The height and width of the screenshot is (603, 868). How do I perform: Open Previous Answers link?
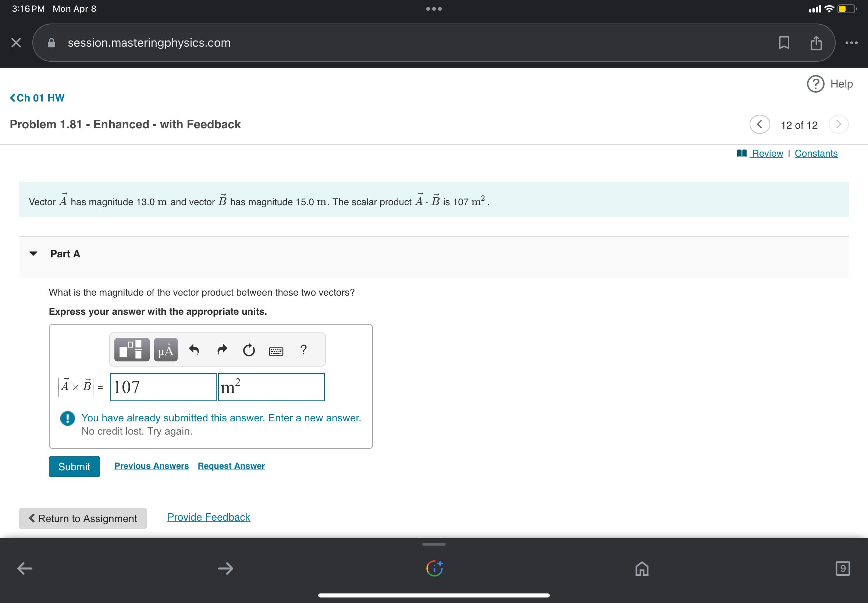point(151,465)
